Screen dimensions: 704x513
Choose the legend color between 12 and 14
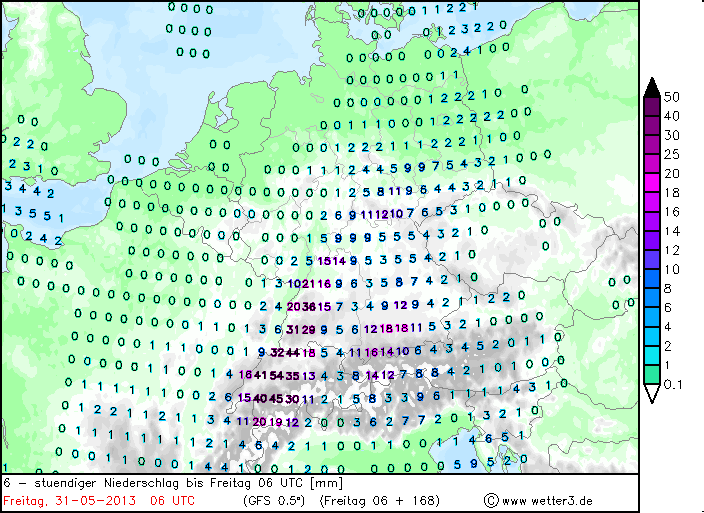[x=652, y=241]
